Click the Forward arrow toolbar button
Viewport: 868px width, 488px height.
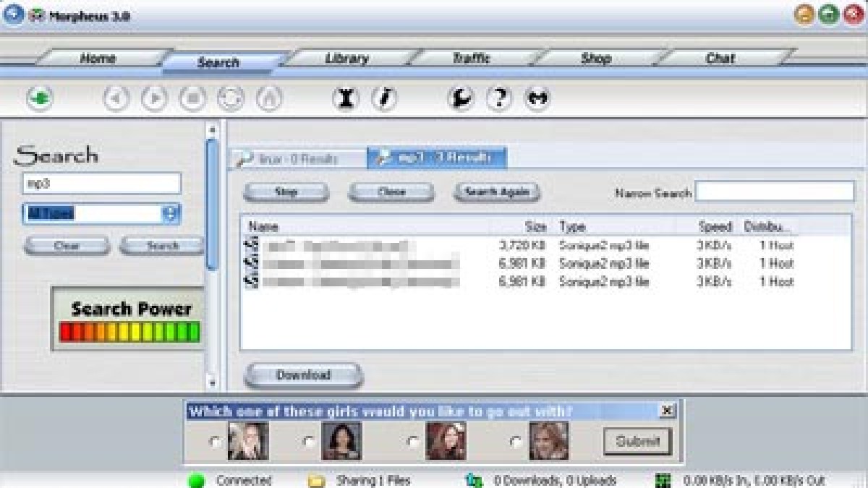tap(154, 98)
